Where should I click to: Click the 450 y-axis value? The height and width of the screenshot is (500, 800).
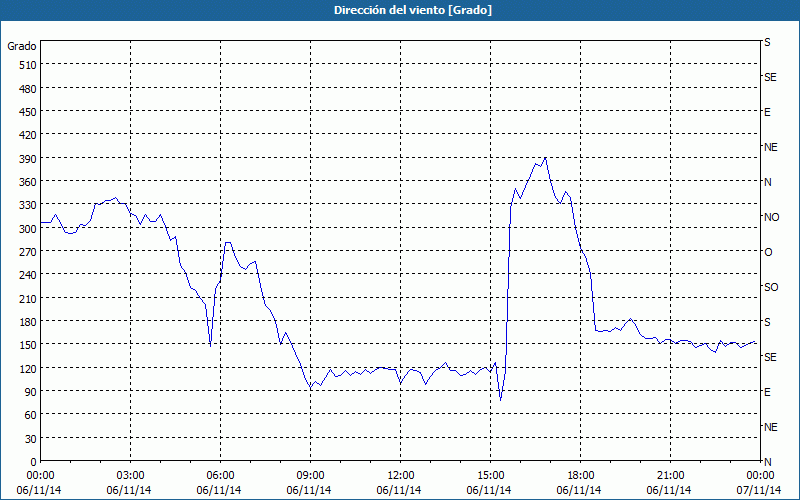pyautogui.click(x=29, y=112)
